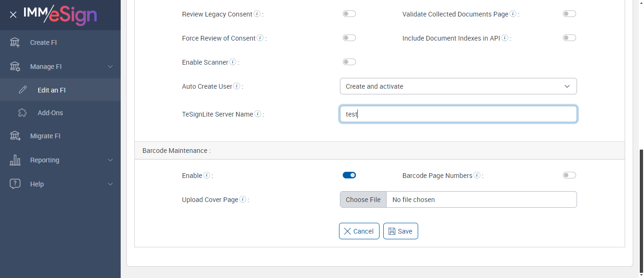Enable the Enable Scanner switch
This screenshot has width=644, height=278.
point(349,62)
